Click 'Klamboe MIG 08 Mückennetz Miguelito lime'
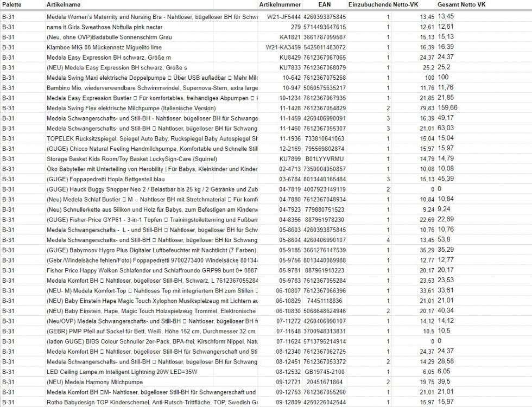 [104, 48]
